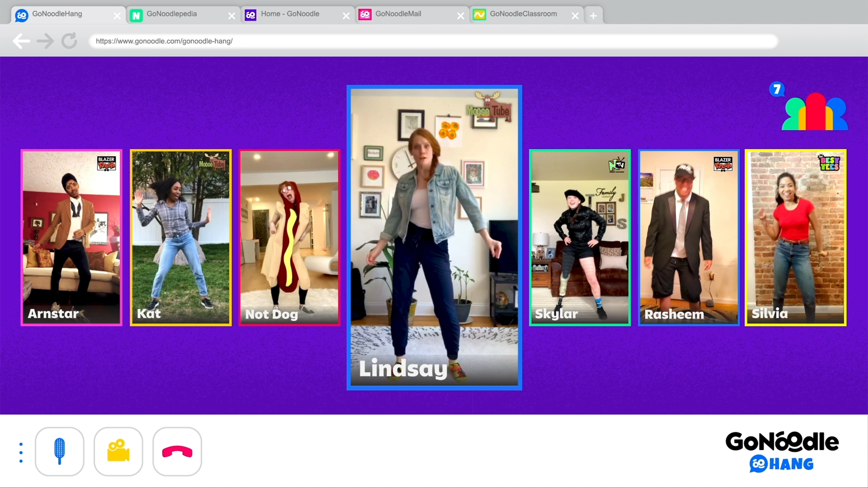Viewport: 868px width, 488px height.
Task: Click the browser forward arrow
Action: (x=45, y=41)
